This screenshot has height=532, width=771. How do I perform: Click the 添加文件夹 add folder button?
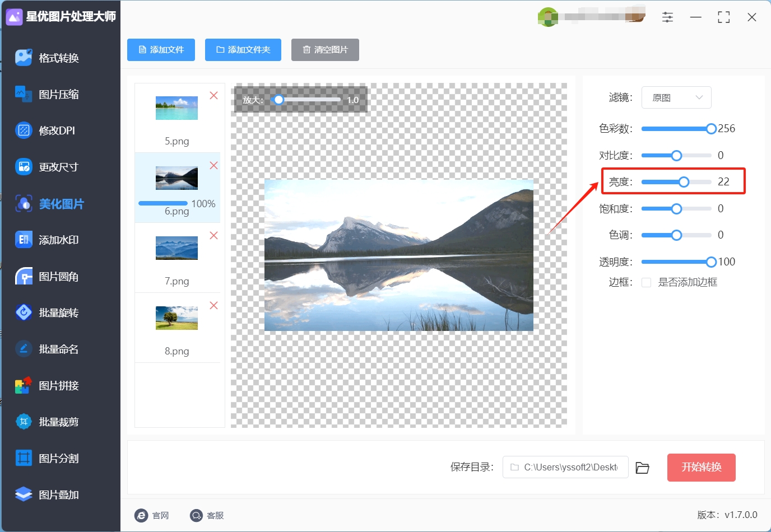coord(243,50)
